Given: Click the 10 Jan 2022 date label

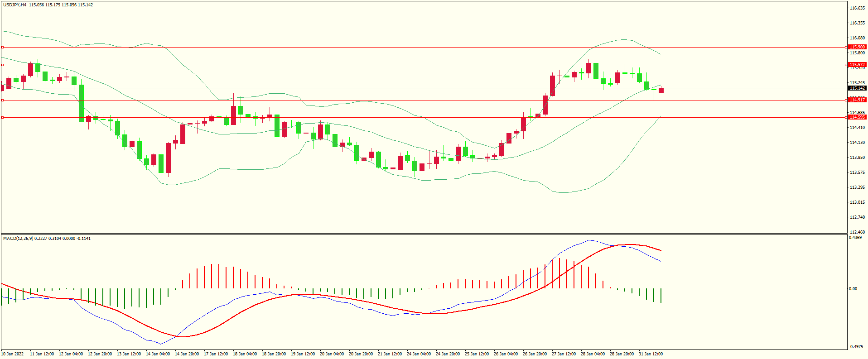Looking at the screenshot, I should pos(13,354).
